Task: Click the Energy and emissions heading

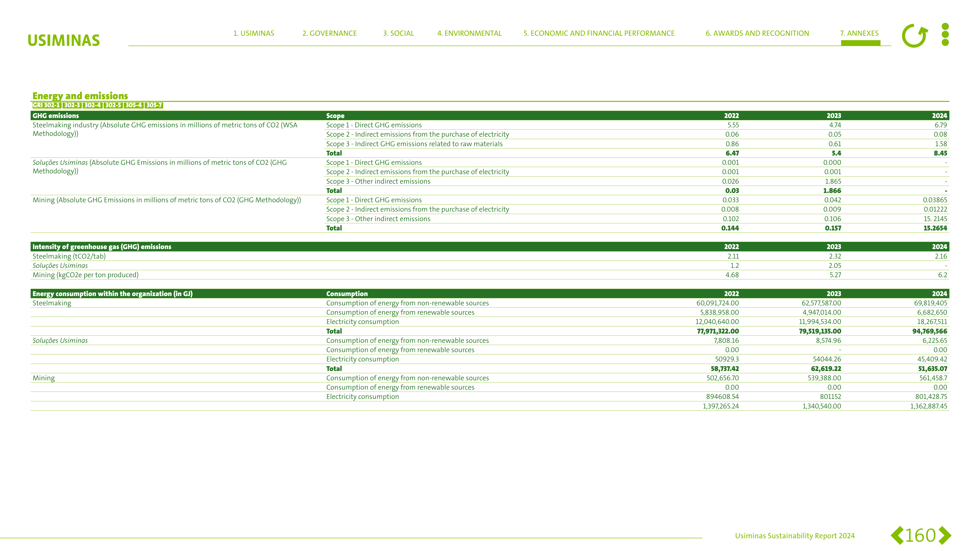Action: [80, 96]
